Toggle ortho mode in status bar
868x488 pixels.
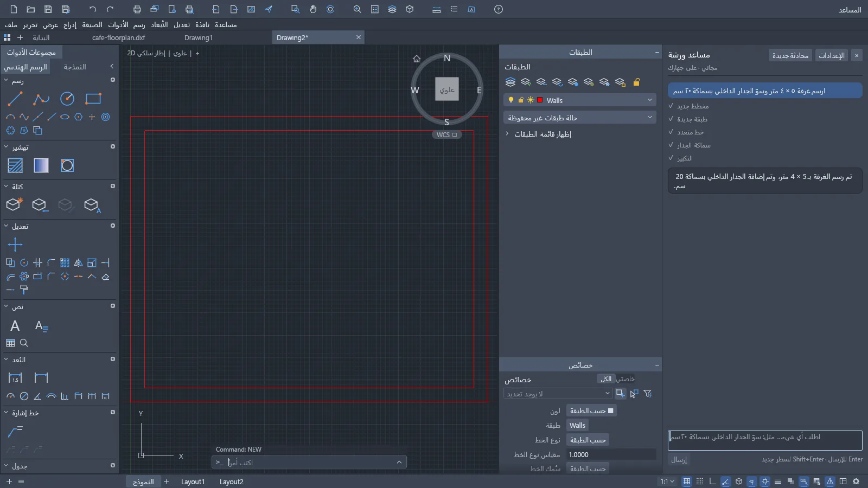(x=713, y=481)
